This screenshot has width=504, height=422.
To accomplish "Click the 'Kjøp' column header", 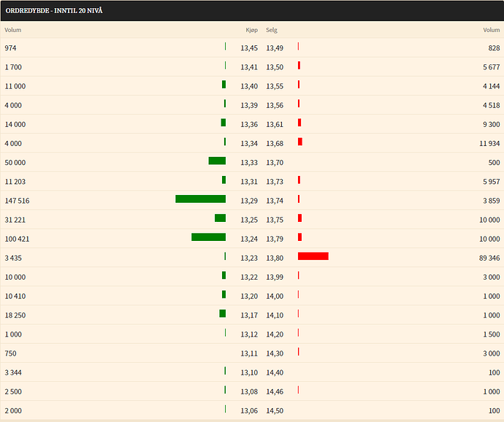I will (x=252, y=30).
